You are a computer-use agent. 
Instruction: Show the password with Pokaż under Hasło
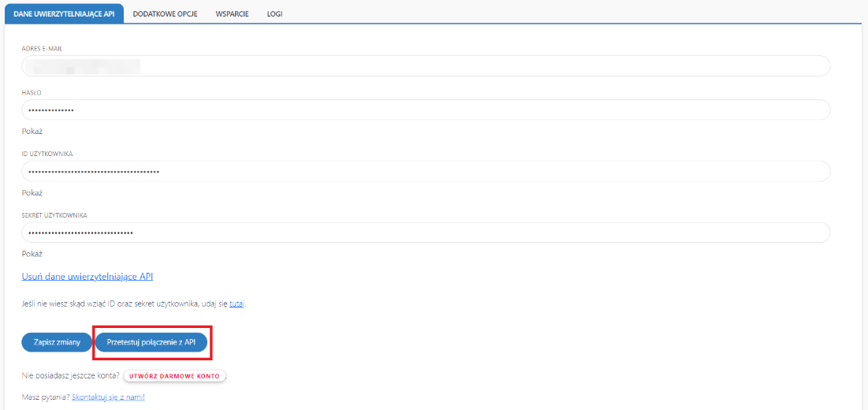(x=32, y=131)
